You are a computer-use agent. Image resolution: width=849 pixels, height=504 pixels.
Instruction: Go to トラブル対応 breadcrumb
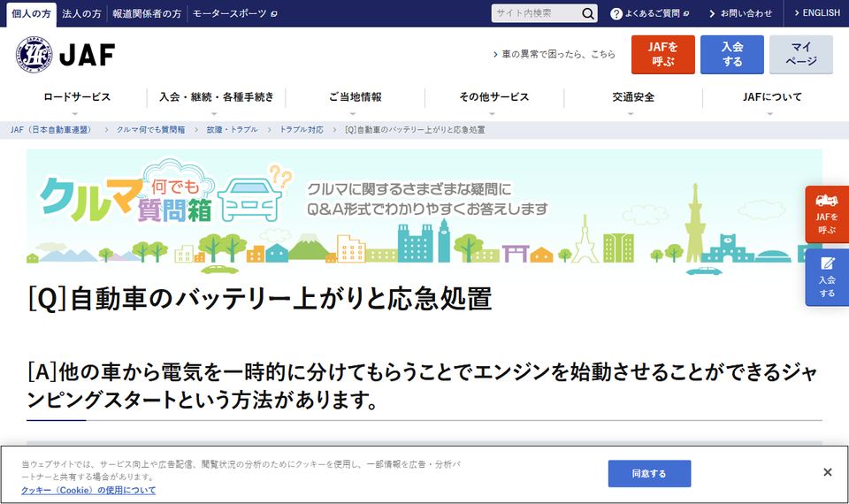301,130
